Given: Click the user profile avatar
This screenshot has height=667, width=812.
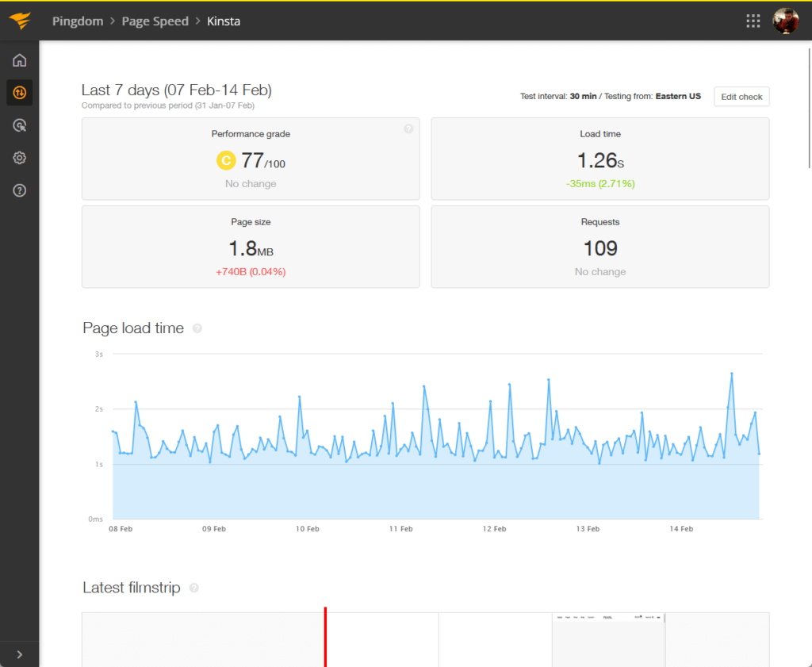Looking at the screenshot, I should point(786,21).
